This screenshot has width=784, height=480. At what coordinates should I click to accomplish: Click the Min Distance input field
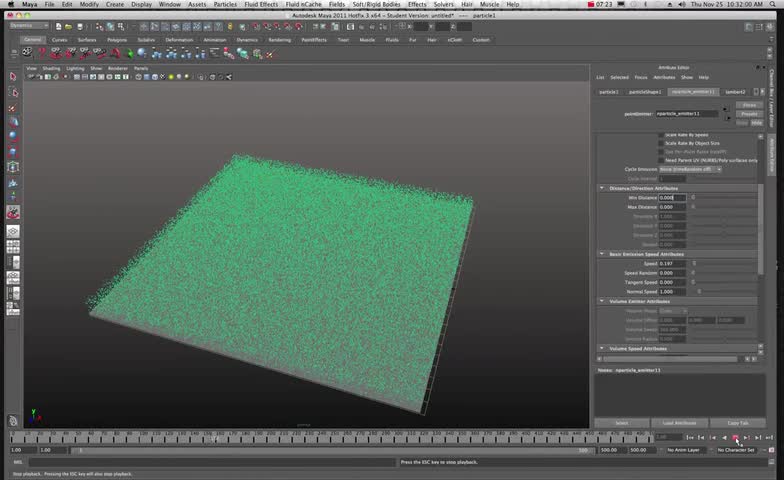[x=672, y=197]
